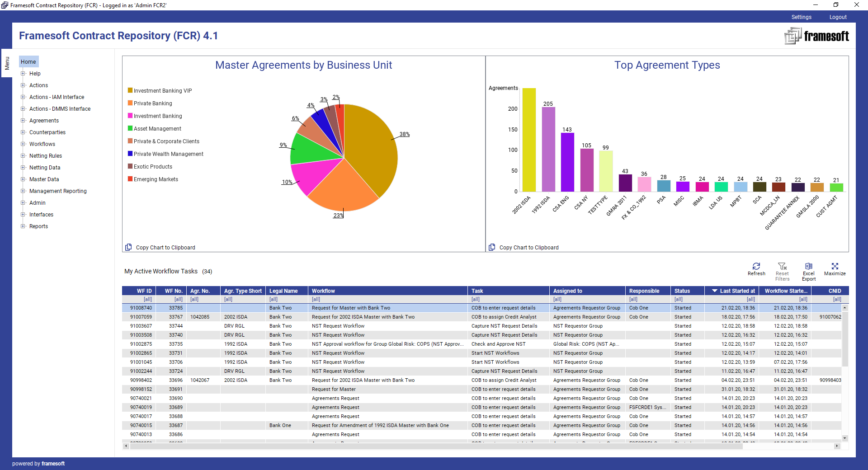This screenshot has height=470, width=868.
Task: Open the [all] filter under Status
Action: [679, 299]
